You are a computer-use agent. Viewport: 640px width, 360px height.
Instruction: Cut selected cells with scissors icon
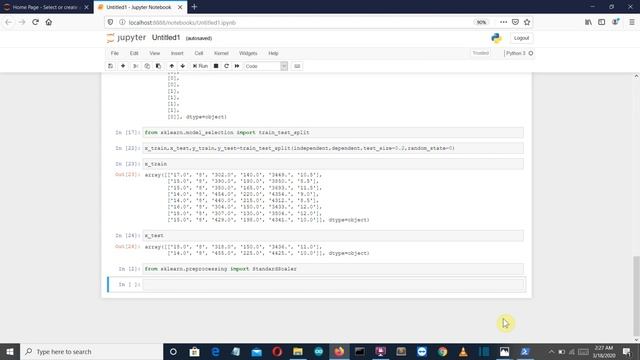click(x=135, y=66)
